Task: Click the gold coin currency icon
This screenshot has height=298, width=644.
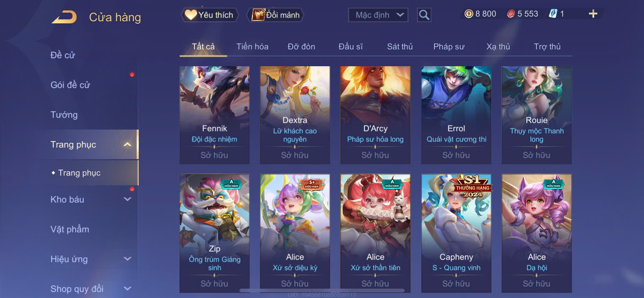Action: (x=469, y=14)
